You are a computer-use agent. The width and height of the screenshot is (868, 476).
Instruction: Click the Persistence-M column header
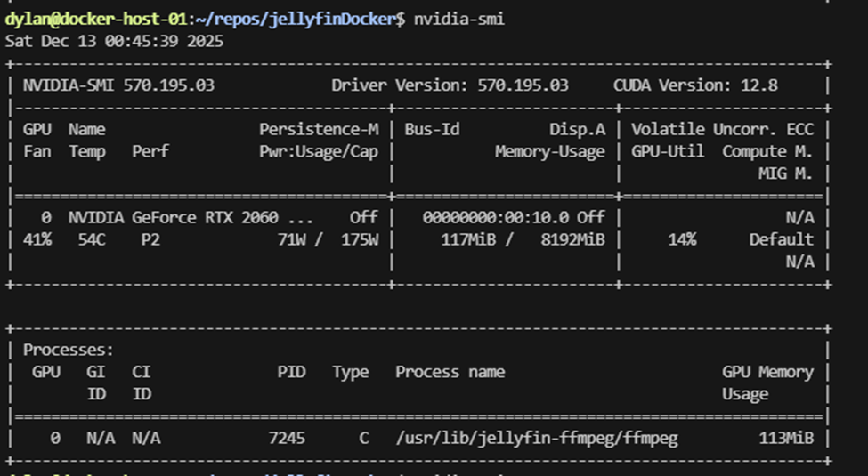click(x=319, y=129)
